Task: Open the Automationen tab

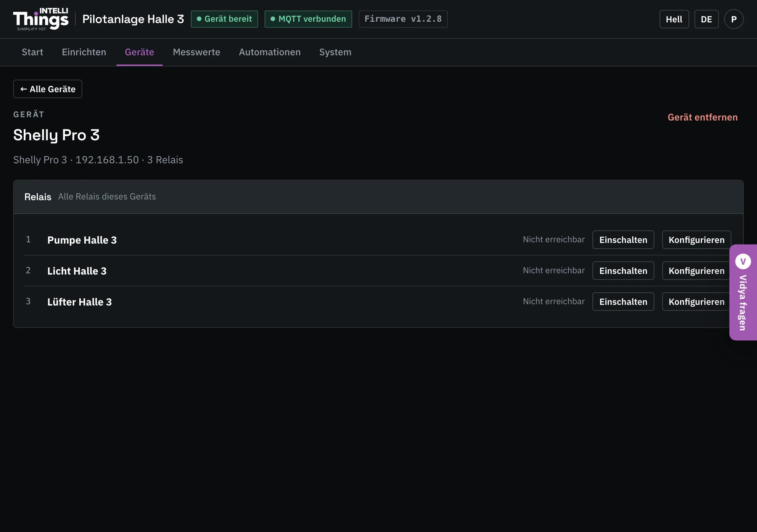Action: pos(270,52)
